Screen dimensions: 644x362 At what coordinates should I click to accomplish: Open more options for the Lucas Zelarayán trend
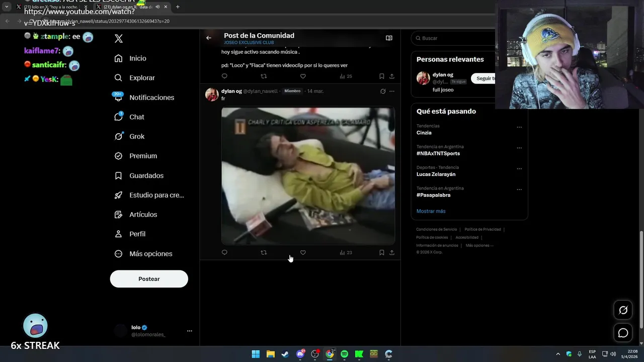519,169
